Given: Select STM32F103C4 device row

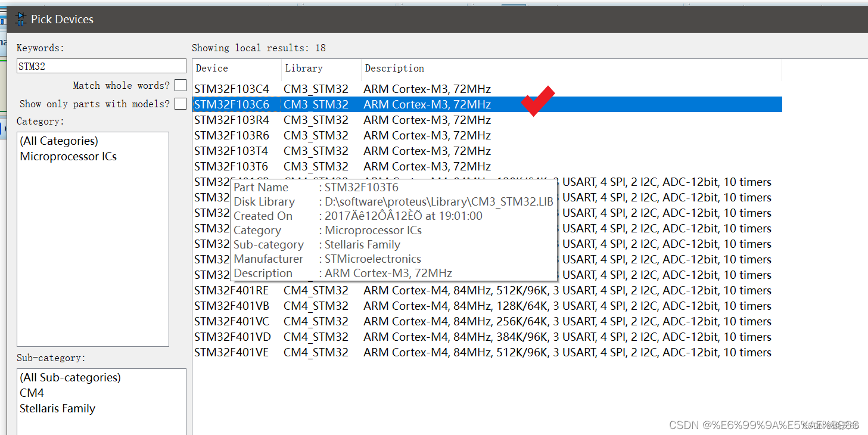Looking at the screenshot, I should click(x=487, y=89).
